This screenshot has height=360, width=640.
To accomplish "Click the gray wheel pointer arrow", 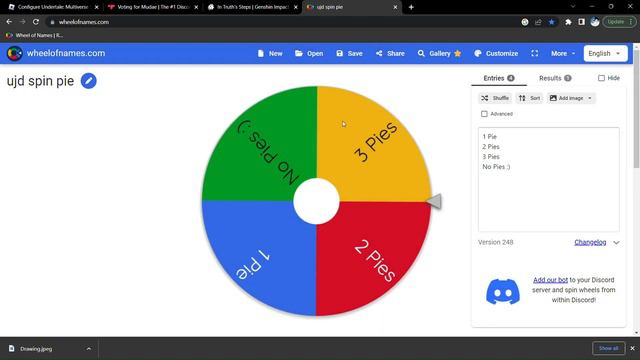I will click(x=434, y=201).
